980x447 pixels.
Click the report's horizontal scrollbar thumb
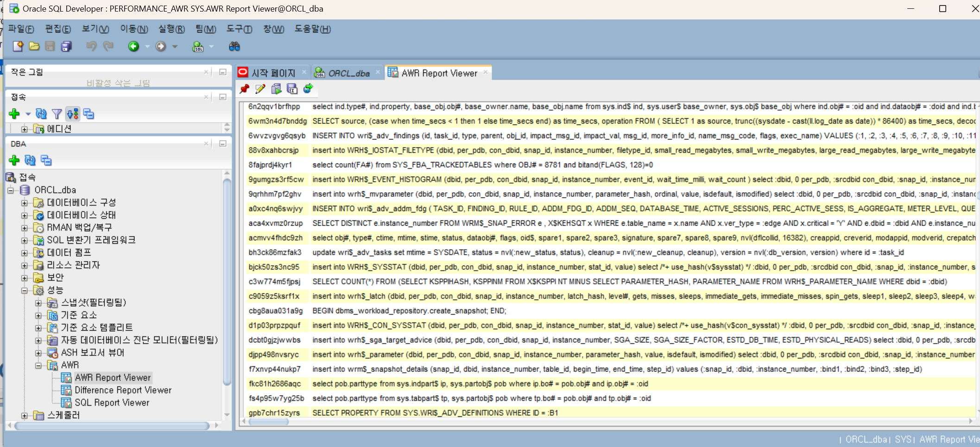coord(269,422)
